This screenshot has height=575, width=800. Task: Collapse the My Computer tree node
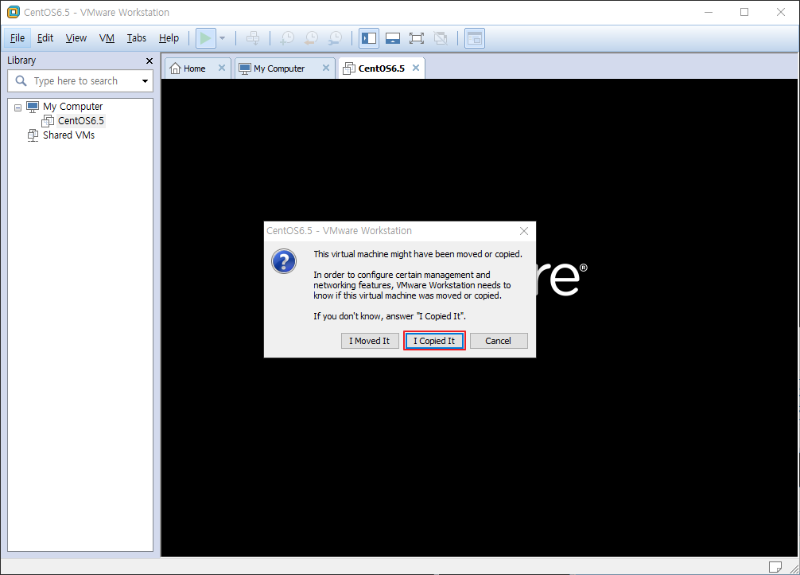click(18, 107)
